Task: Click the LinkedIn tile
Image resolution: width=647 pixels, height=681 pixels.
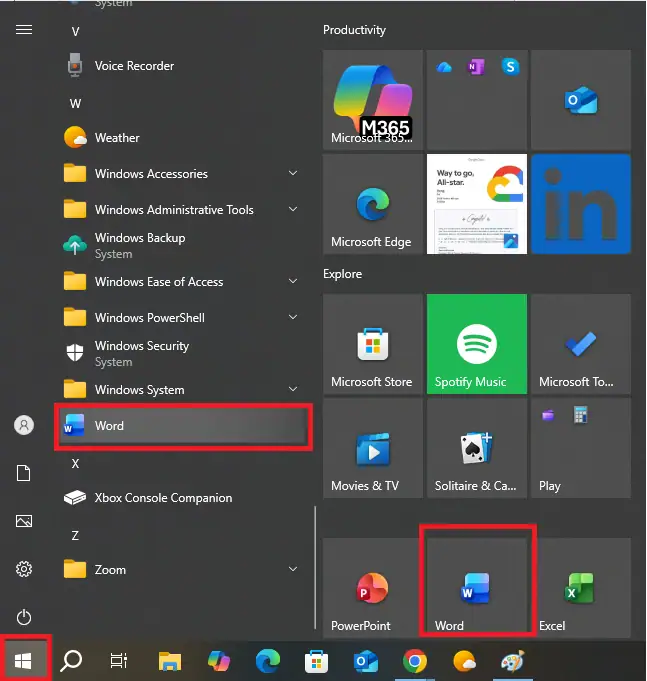Action: pyautogui.click(x=580, y=203)
